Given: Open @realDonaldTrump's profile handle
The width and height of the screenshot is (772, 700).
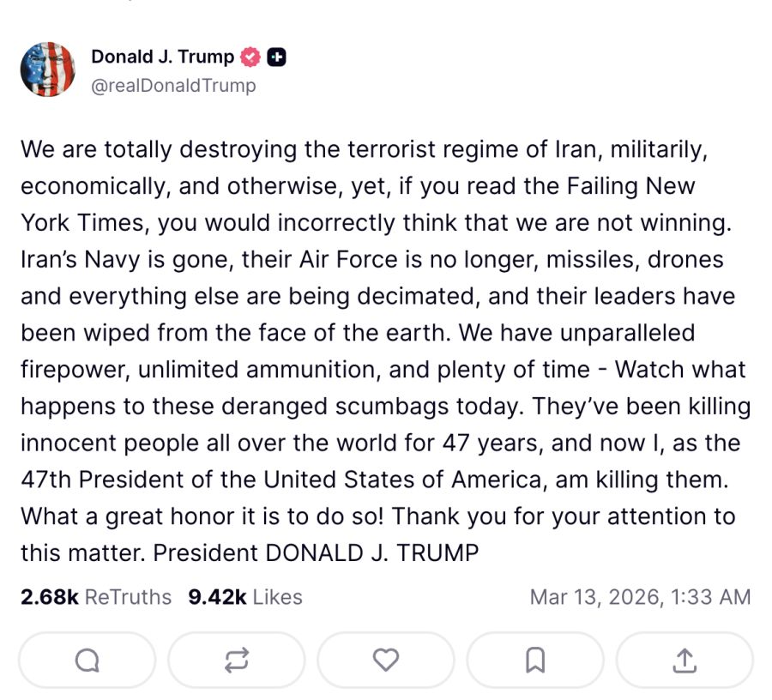Looking at the screenshot, I should pos(172,84).
